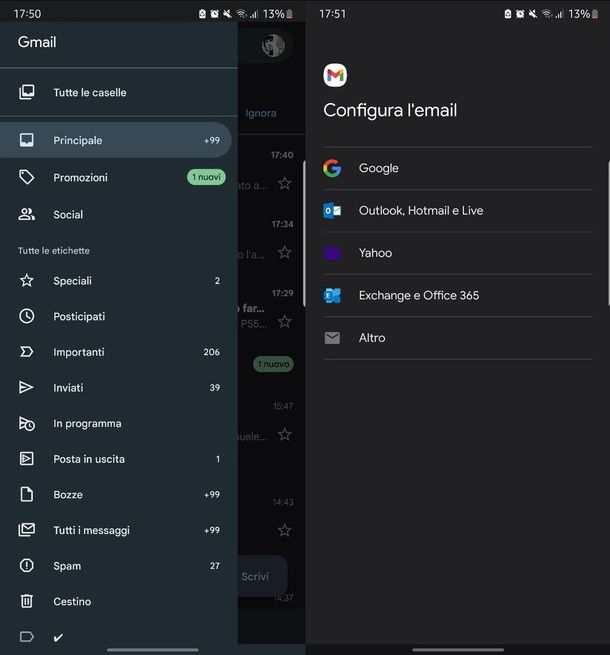Choose the Google logo icon
This screenshot has width=610, height=655.
(x=332, y=168)
